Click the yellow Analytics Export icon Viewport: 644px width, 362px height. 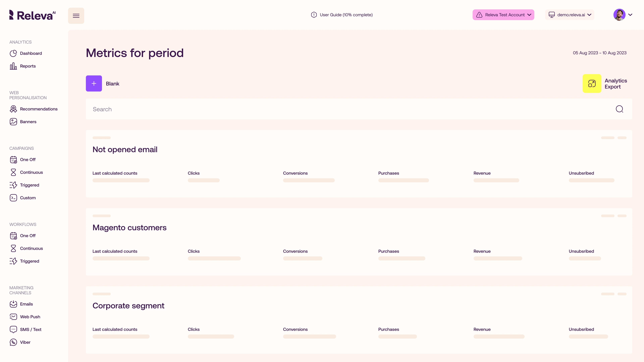[592, 83]
